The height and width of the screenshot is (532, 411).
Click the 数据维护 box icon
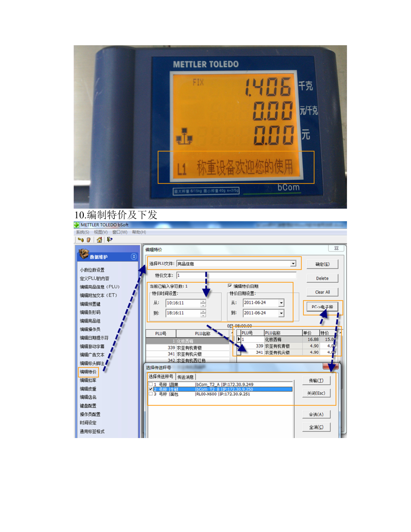(x=83, y=254)
